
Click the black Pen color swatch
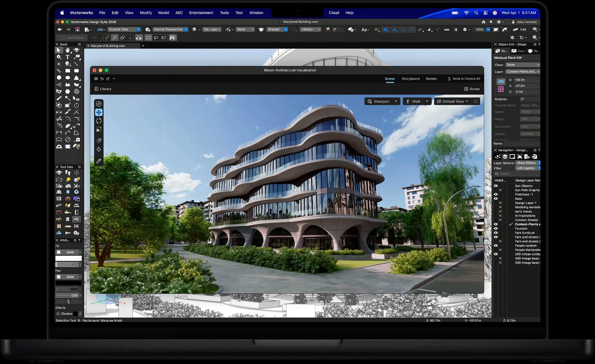[x=68, y=283]
